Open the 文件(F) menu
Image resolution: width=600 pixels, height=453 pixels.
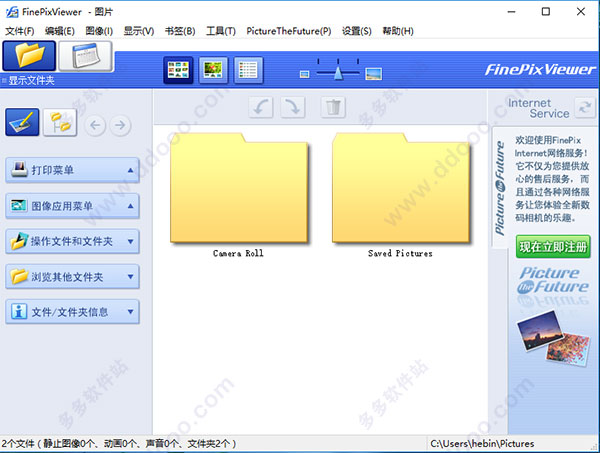pos(20,31)
